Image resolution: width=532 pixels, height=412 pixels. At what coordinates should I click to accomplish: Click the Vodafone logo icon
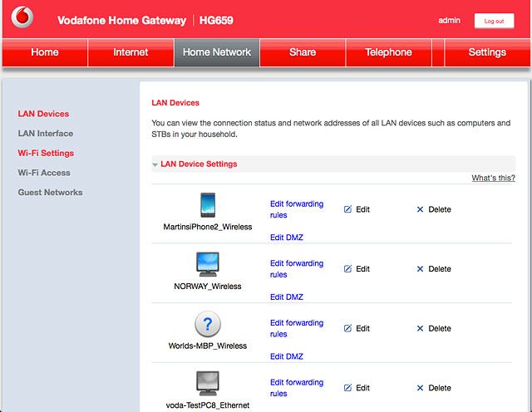(22, 17)
